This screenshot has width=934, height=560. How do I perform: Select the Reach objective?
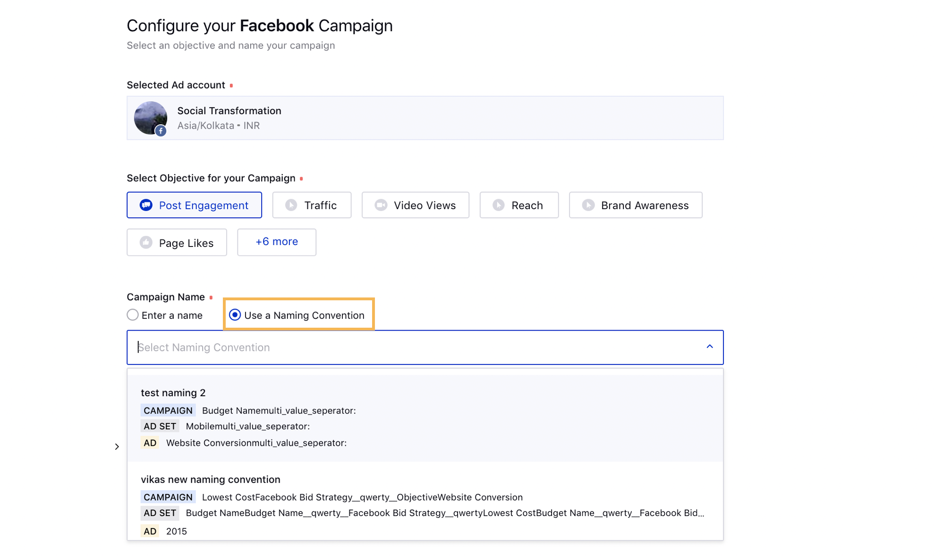[519, 205]
